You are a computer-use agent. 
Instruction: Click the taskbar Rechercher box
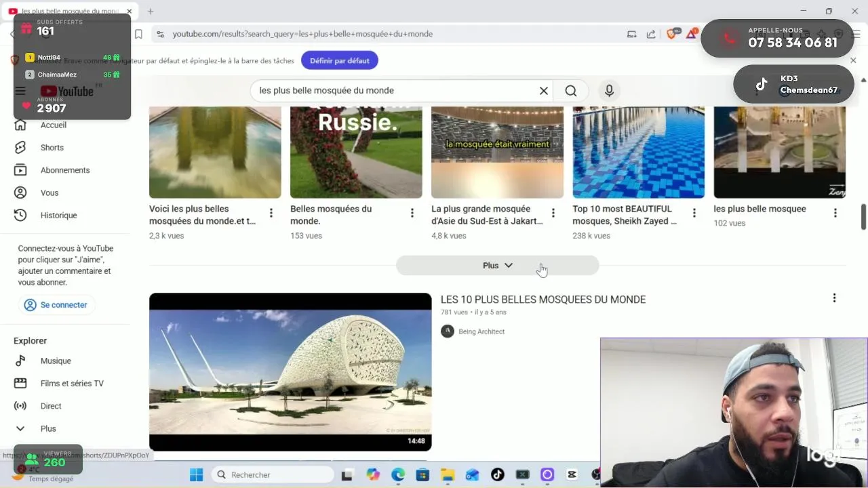pyautogui.click(x=273, y=474)
